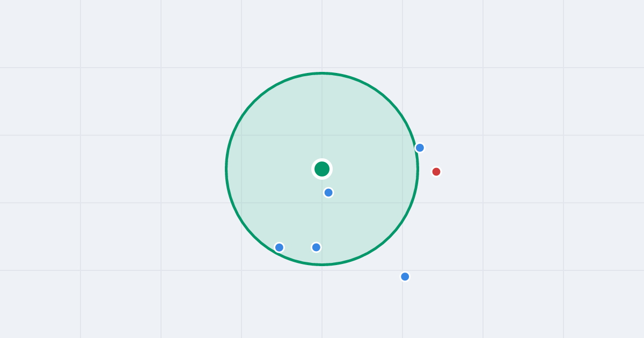Screen dimensions: 644x338
Task: Click the empty map area right of red dot
Action: (x=537, y=172)
